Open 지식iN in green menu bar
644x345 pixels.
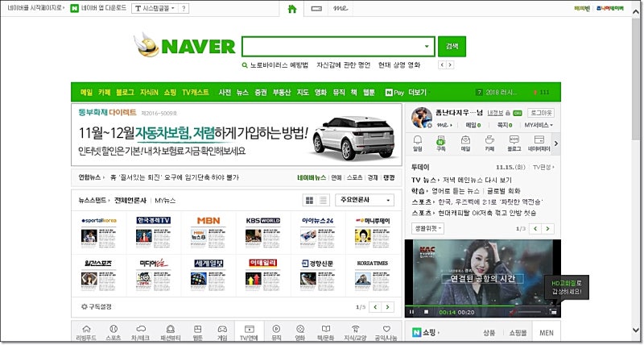click(x=149, y=93)
